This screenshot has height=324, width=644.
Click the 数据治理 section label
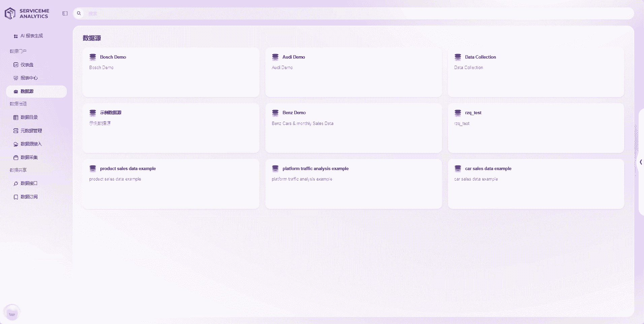(18, 104)
